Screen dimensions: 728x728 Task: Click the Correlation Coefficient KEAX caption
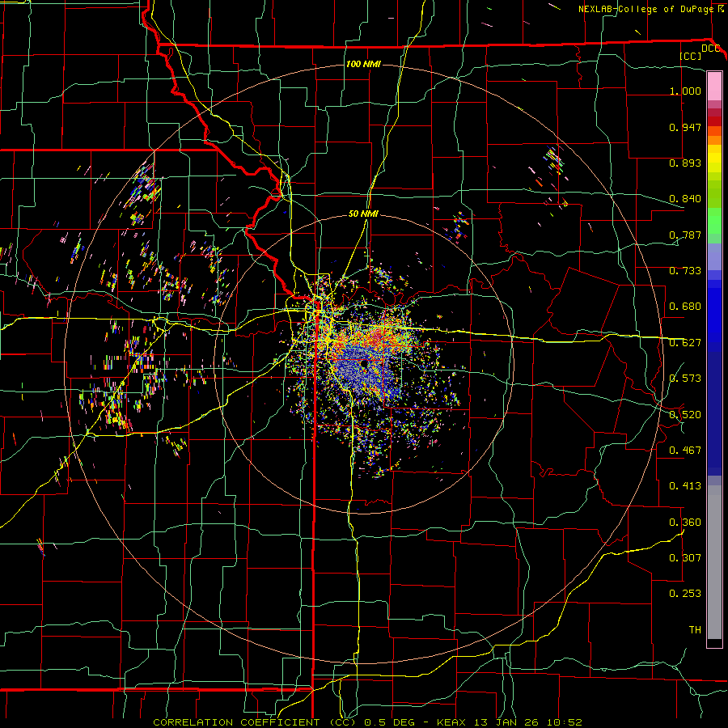point(367,722)
